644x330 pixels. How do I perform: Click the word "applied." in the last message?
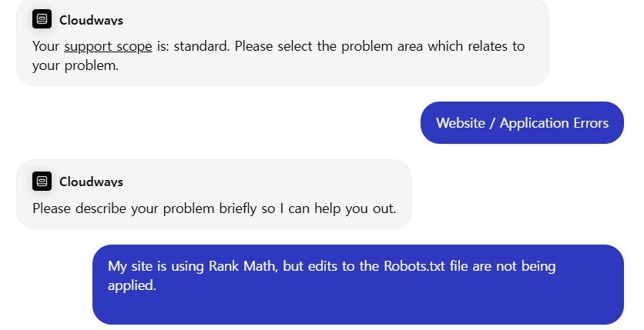click(x=132, y=286)
